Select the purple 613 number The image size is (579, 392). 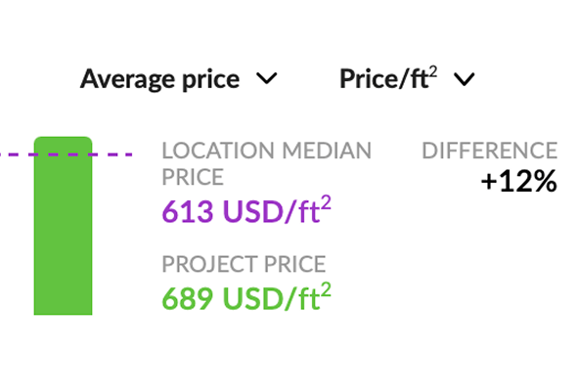coord(188,211)
